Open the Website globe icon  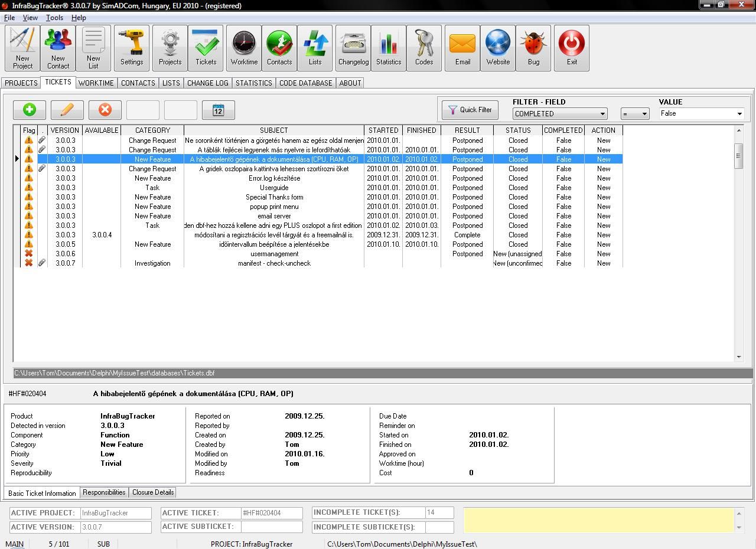498,48
